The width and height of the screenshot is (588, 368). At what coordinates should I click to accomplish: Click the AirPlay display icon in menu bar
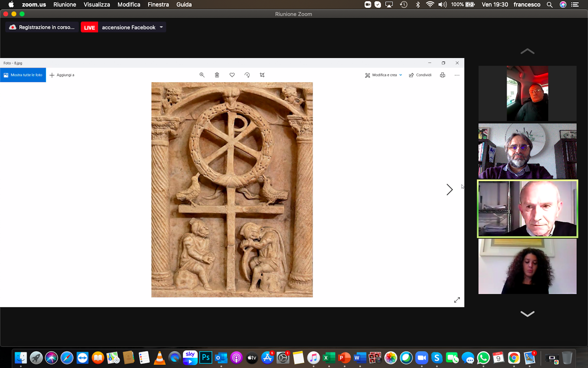click(389, 5)
